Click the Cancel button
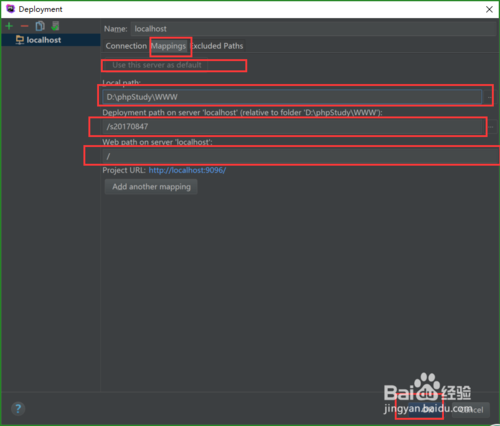The height and width of the screenshot is (426, 500). (471, 409)
